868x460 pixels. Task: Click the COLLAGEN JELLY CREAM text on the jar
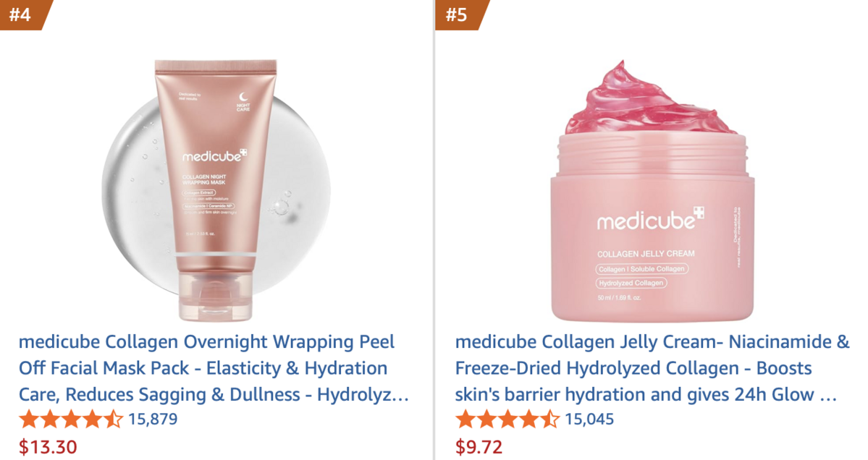coord(646,254)
